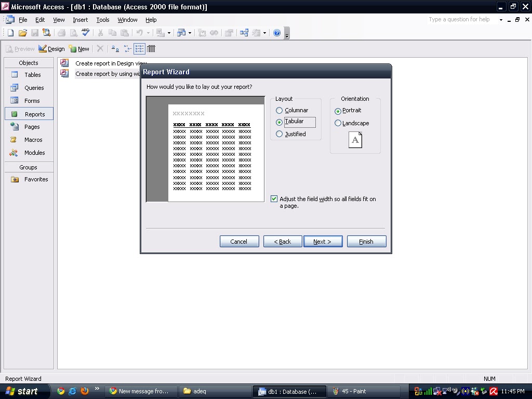Select Tabular layout radio button
The width and height of the screenshot is (532, 399).
279,122
